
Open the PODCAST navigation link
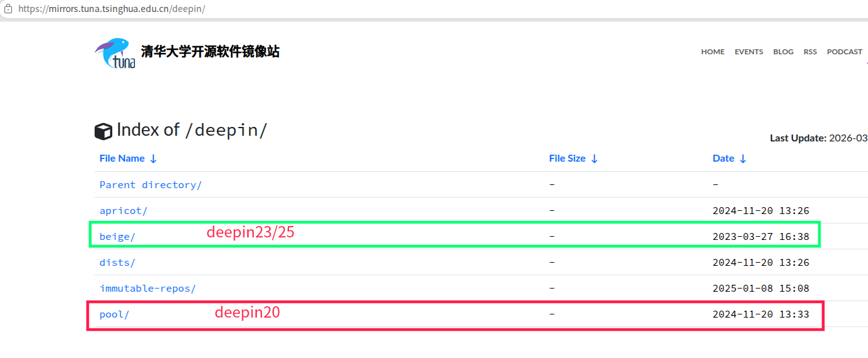pos(845,52)
